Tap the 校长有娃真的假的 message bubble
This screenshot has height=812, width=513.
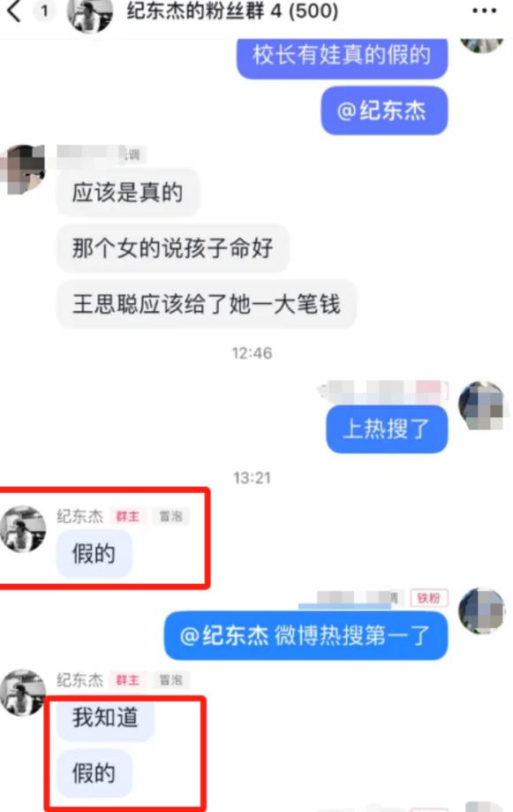[343, 57]
